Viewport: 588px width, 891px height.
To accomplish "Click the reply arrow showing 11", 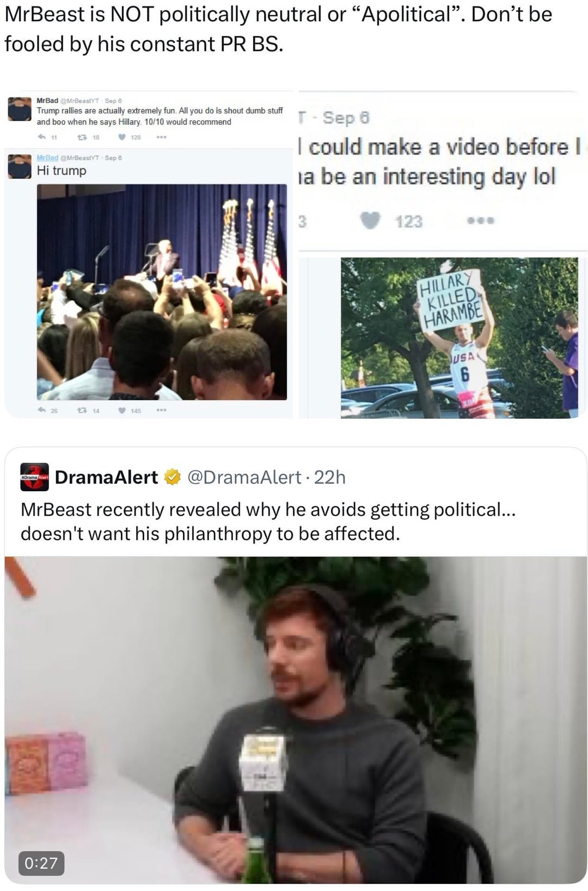I will point(41,137).
